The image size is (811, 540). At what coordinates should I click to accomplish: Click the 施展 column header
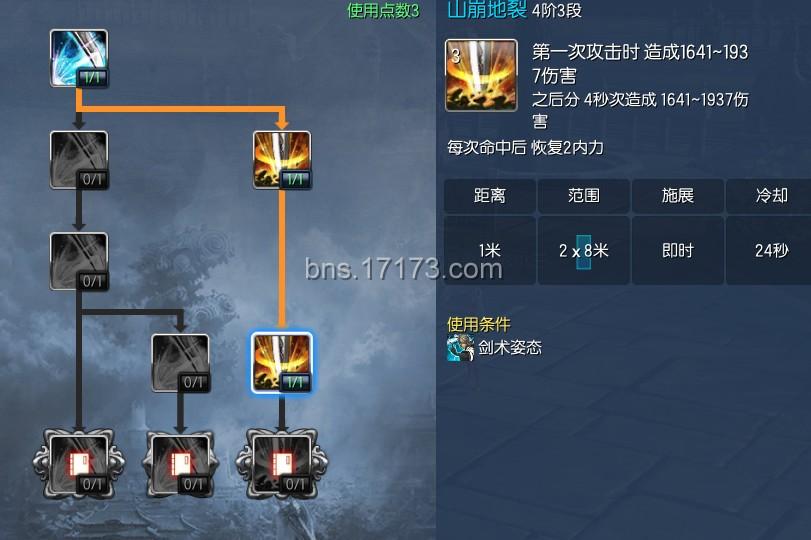pos(678,196)
